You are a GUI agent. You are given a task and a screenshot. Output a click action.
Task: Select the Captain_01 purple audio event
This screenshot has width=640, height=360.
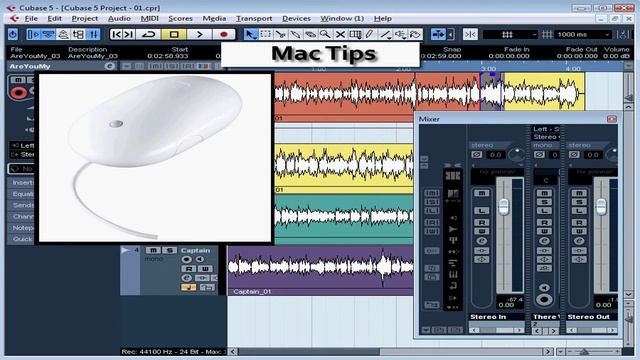320,270
